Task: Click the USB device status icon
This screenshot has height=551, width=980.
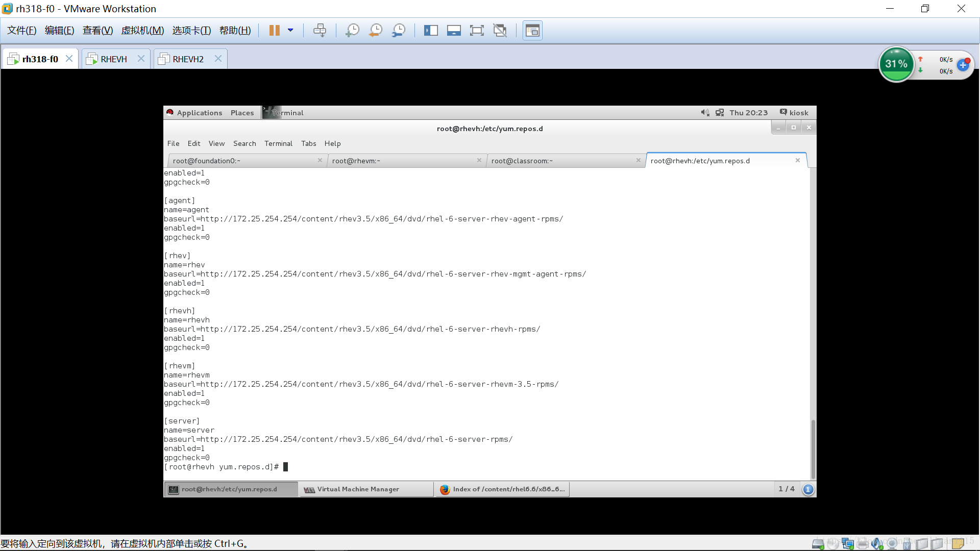Action: [x=907, y=544]
